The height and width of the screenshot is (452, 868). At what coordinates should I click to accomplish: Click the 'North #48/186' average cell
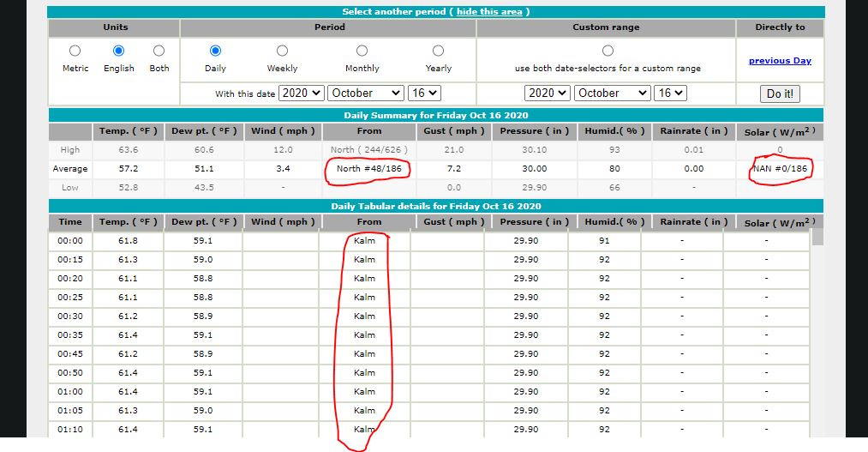368,168
